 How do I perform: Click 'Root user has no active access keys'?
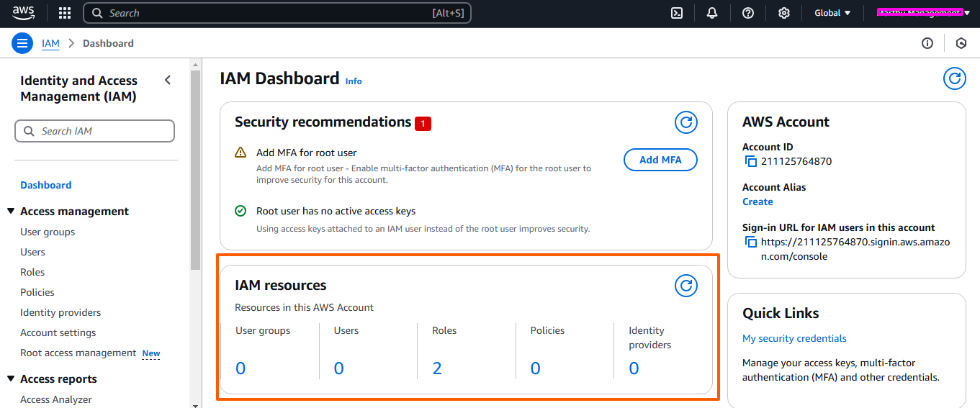[336, 211]
